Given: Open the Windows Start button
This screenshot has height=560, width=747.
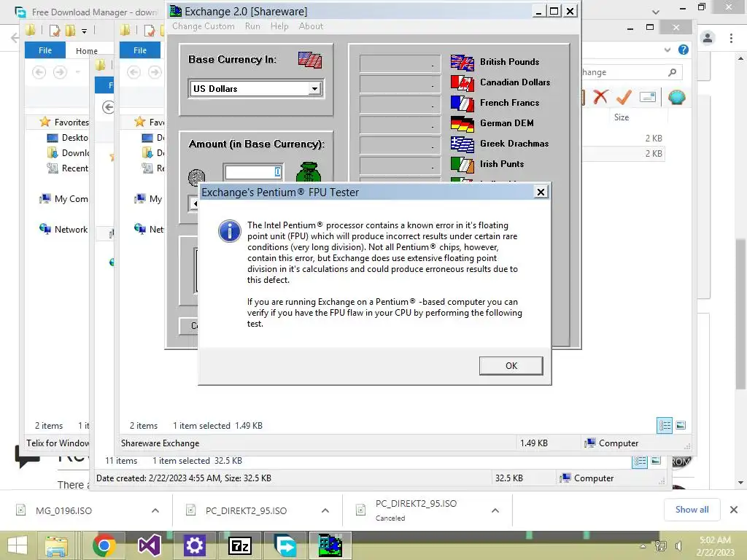Looking at the screenshot, I should pyautogui.click(x=18, y=545).
